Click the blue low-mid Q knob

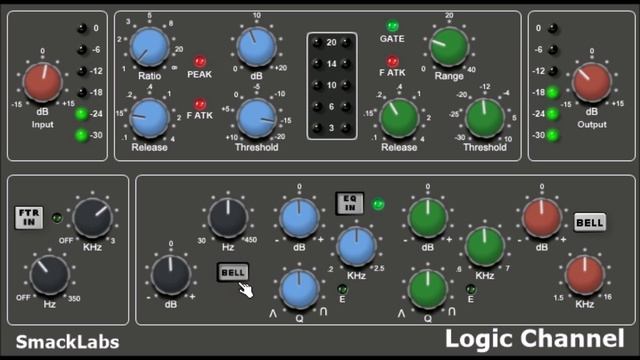click(299, 289)
